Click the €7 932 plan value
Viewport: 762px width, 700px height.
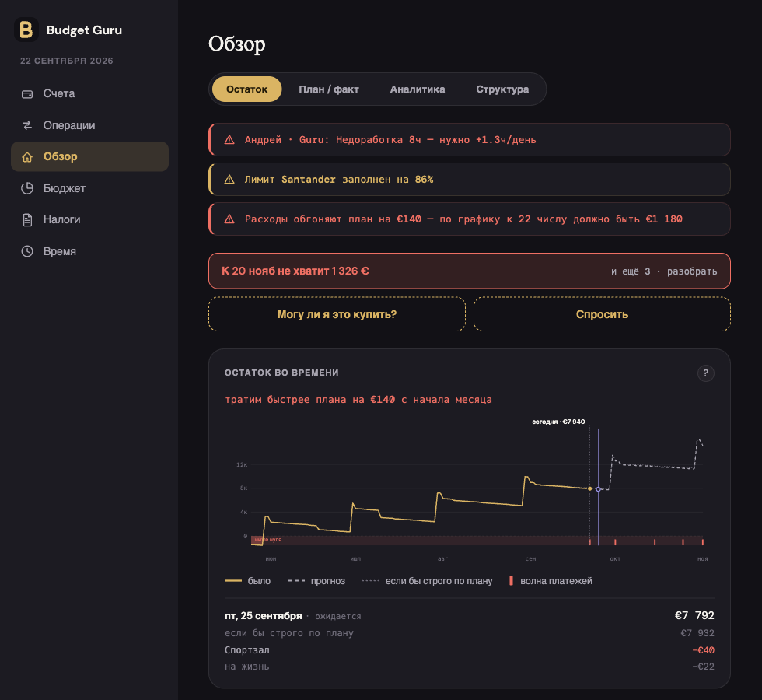pyautogui.click(x=697, y=633)
